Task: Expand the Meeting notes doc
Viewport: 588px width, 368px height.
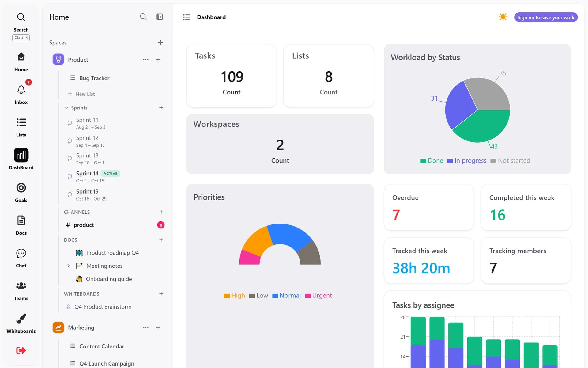Action: point(69,266)
